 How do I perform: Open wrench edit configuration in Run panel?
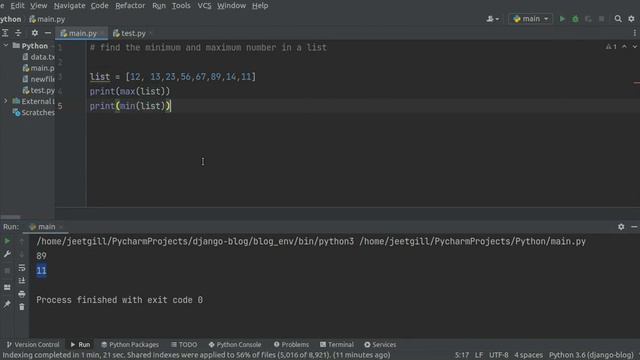pyautogui.click(x=7, y=254)
